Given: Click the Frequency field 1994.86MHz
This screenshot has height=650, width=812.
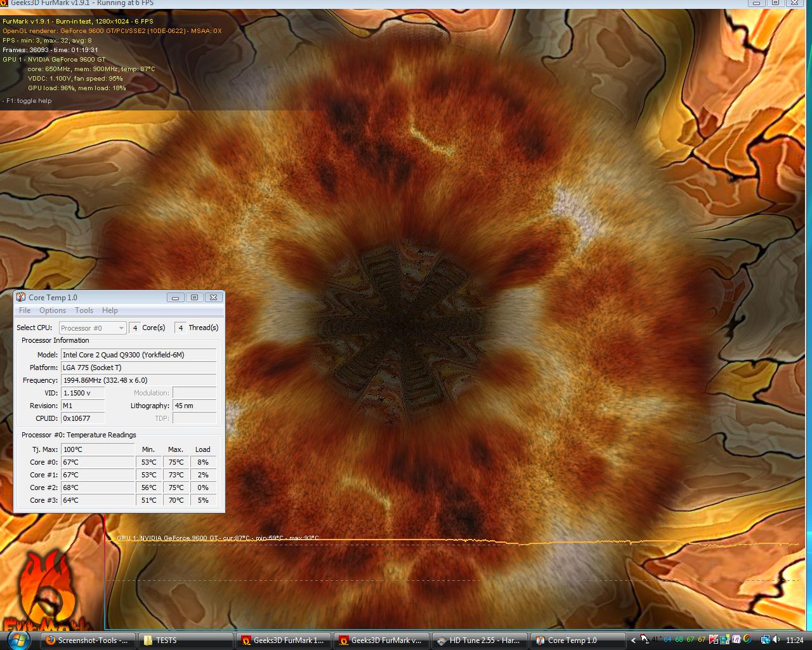Looking at the screenshot, I should (x=138, y=380).
